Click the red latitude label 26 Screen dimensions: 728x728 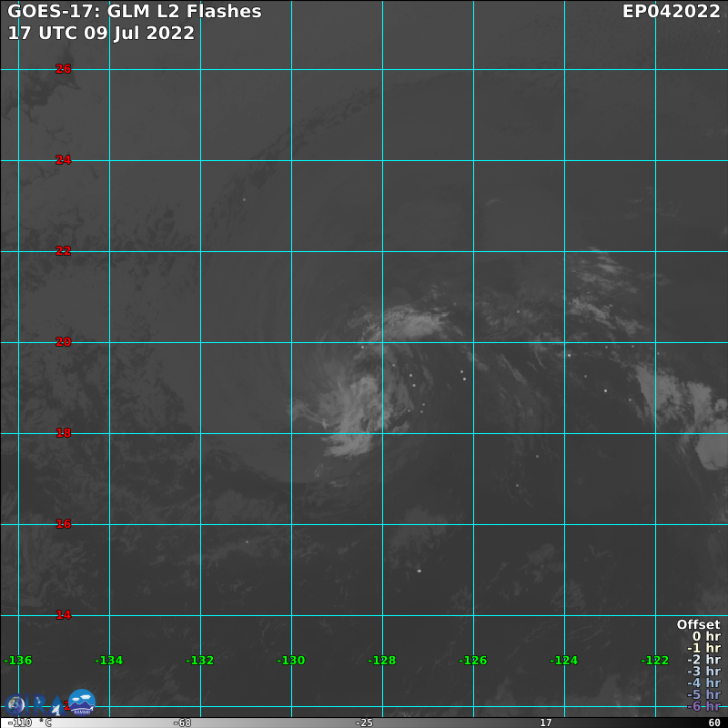click(63, 68)
